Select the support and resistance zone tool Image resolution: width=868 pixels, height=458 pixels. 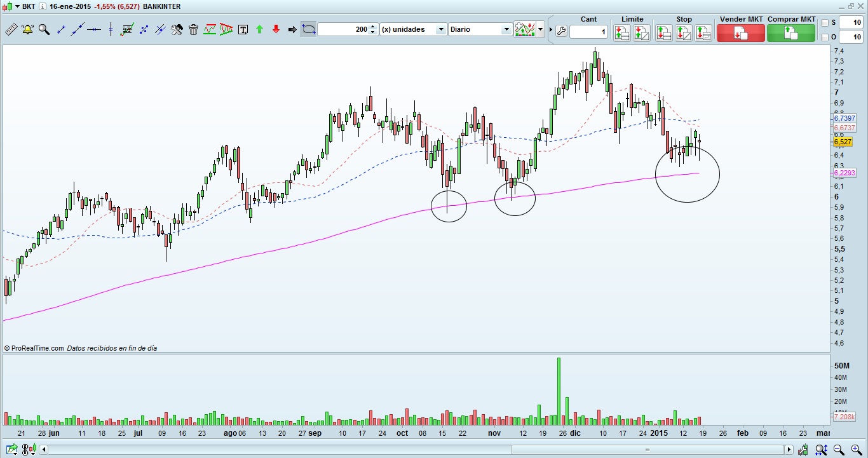click(x=210, y=29)
